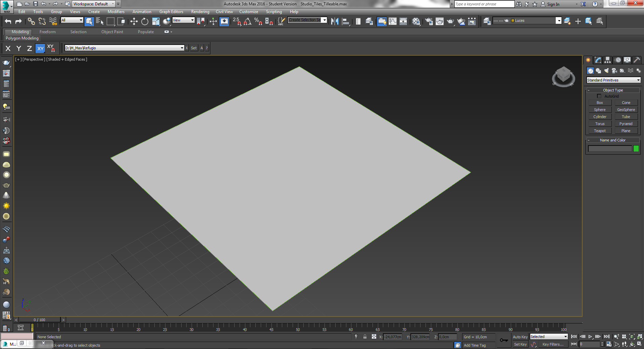Toggle the XY axis constraint
This screenshot has width=644, height=349.
click(40, 48)
